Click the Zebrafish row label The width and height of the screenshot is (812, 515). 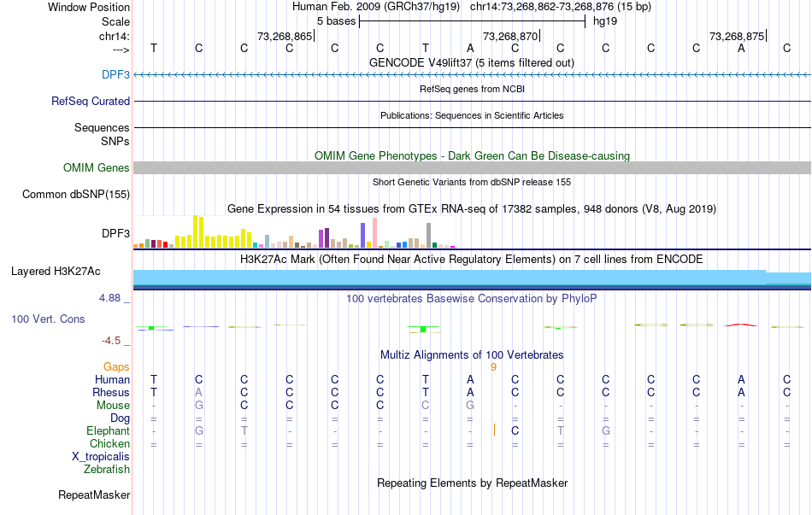click(x=107, y=469)
